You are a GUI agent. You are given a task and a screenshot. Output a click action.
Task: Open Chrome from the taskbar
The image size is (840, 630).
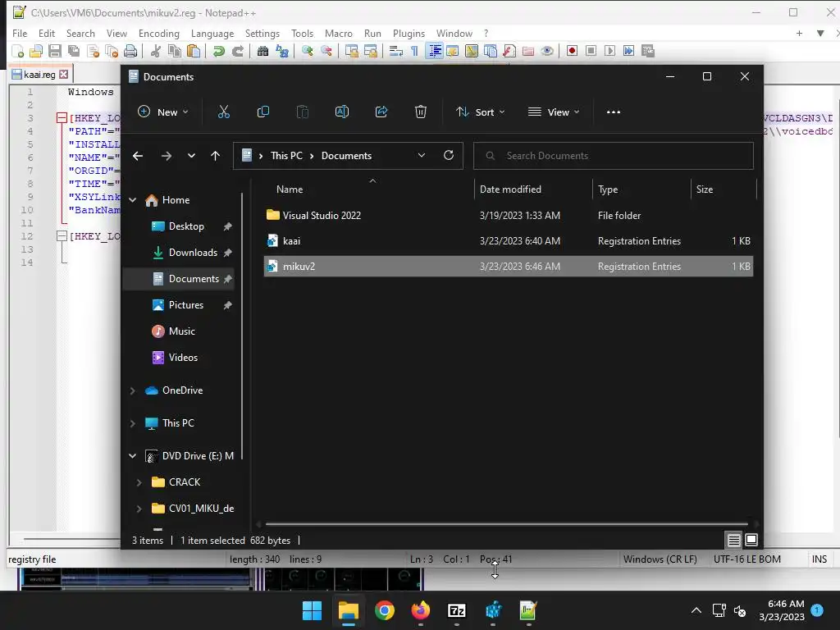385,610
